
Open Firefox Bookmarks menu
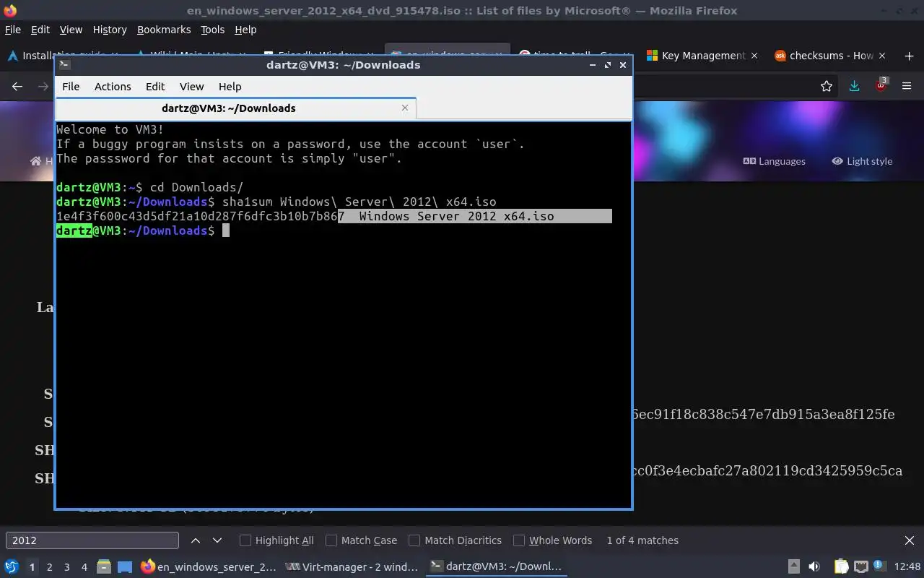click(x=164, y=30)
